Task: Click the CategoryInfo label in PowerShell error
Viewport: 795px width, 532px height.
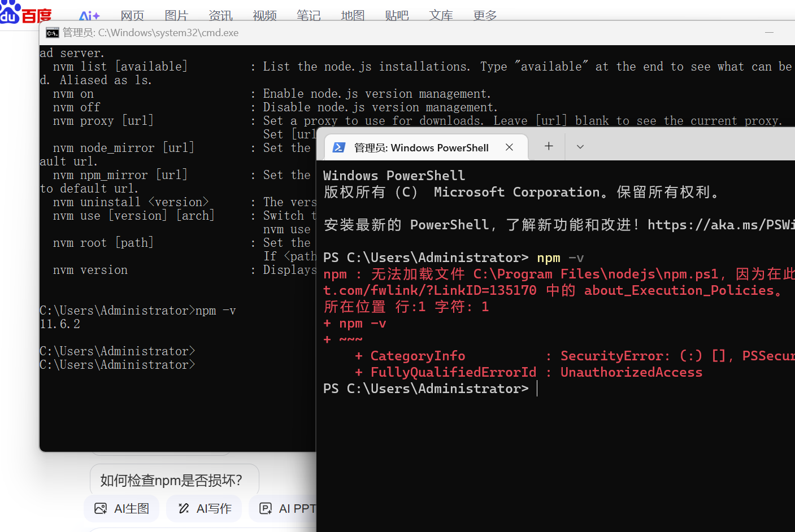Action: click(x=418, y=356)
